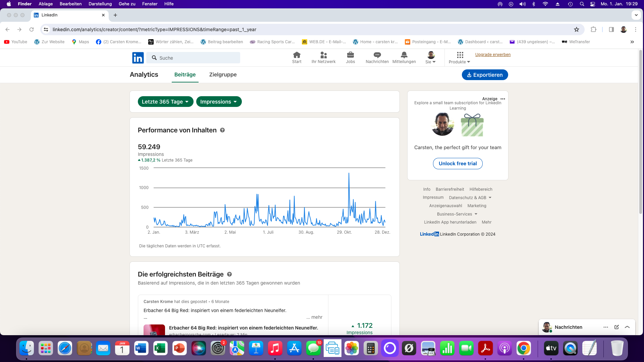
Task: Enable LinkedIn Learning team subscription
Action: click(x=458, y=164)
